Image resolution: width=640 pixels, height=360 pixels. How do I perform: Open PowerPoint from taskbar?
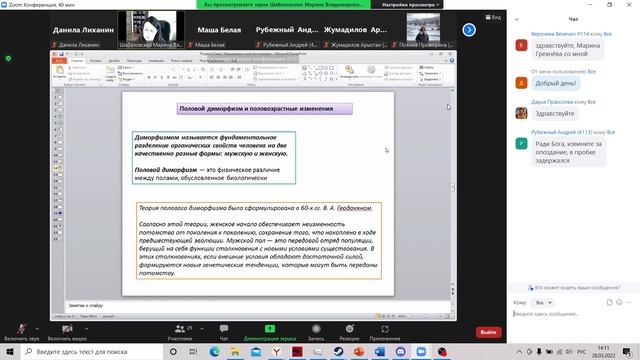click(359, 351)
